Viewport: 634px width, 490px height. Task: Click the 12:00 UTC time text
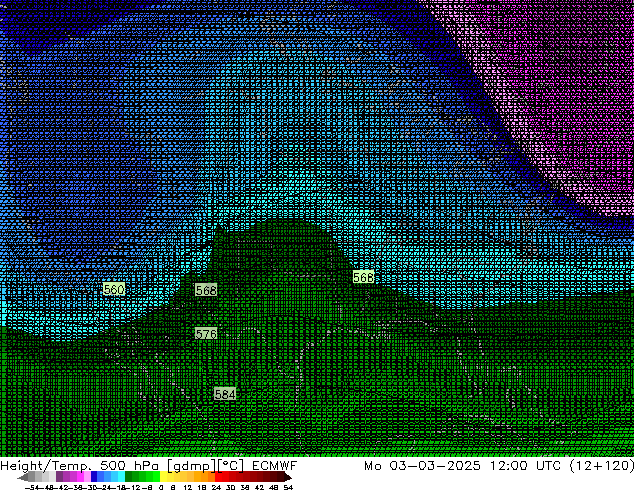coord(525,465)
